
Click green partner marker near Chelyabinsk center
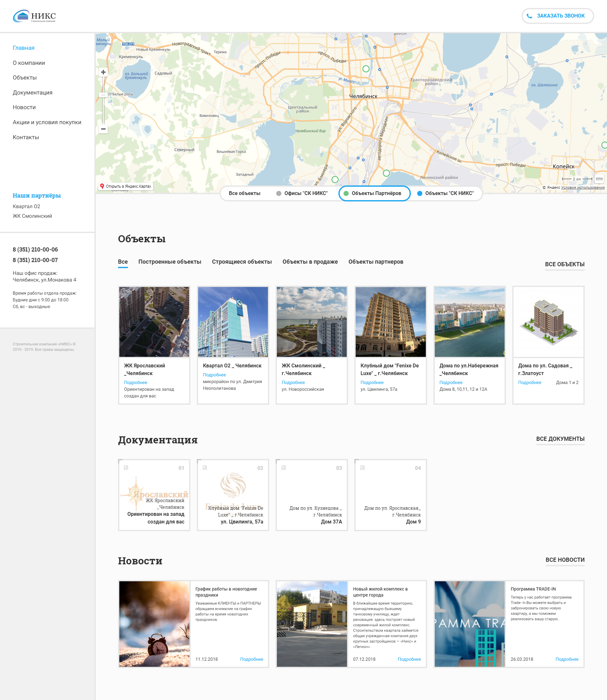pos(366,69)
